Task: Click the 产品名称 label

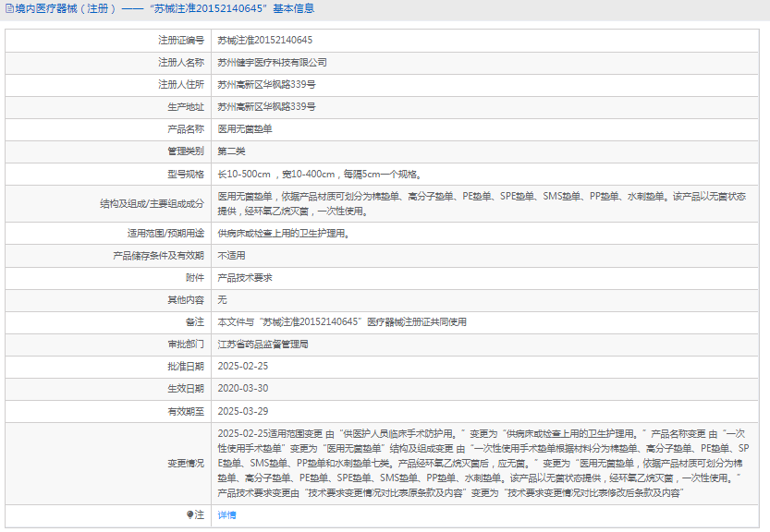Action: 186,129
